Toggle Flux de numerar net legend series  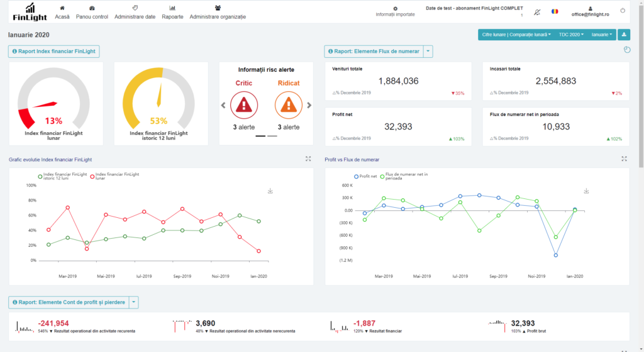pyautogui.click(x=404, y=176)
